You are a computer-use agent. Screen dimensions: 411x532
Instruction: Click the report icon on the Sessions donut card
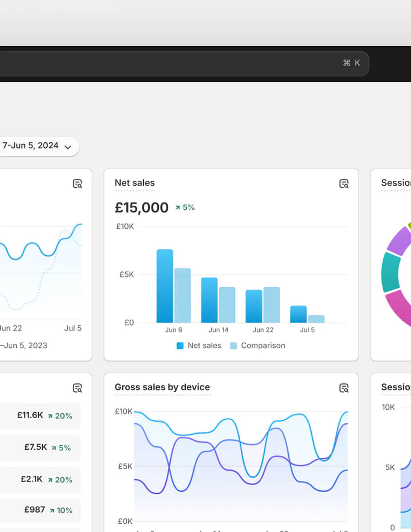pos(408,184)
